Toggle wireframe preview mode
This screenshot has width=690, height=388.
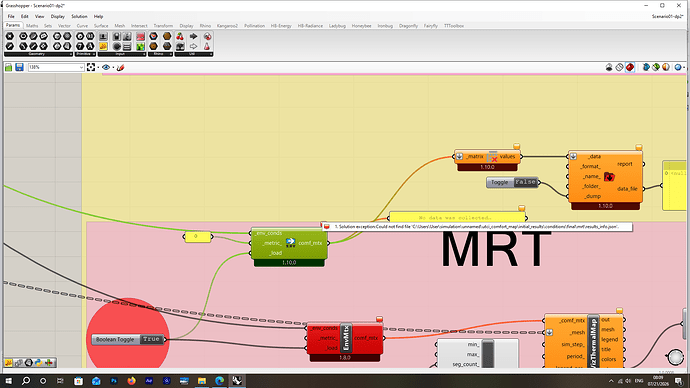tap(620, 67)
